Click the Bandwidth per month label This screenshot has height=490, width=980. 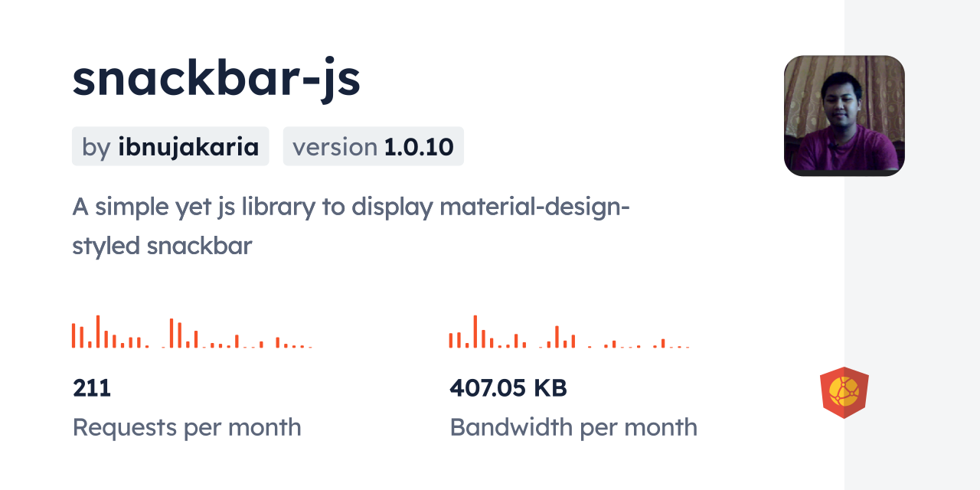573,427
